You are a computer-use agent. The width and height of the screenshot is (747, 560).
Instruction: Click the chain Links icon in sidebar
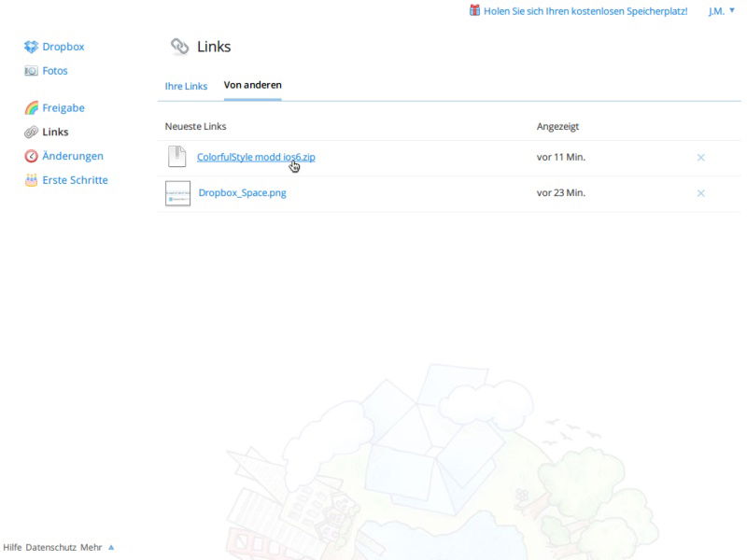(x=31, y=132)
